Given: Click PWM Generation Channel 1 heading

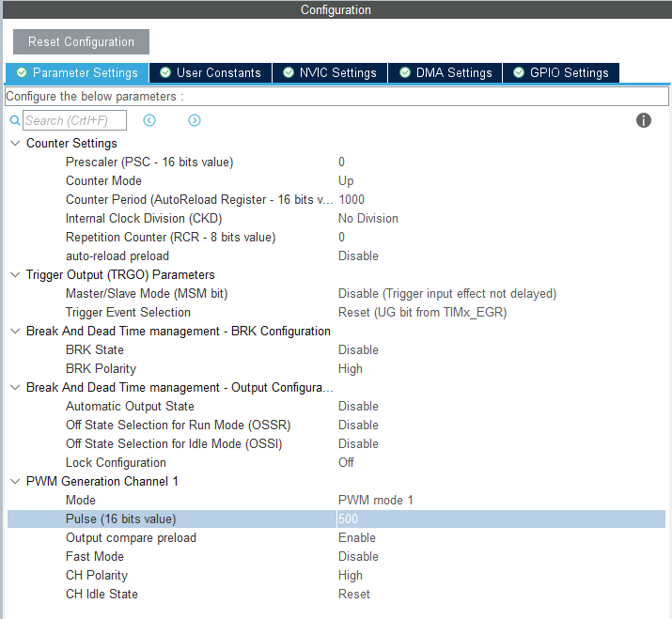Looking at the screenshot, I should point(102,482).
